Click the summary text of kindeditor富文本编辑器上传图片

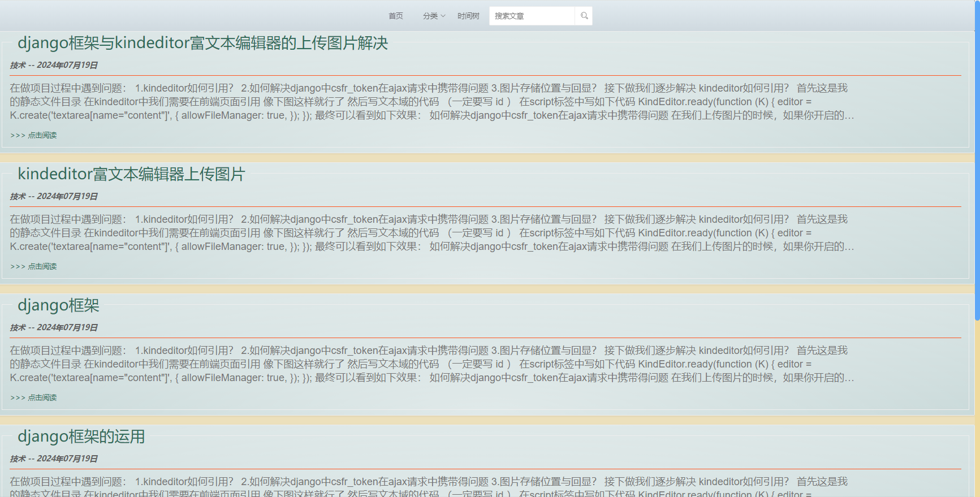tap(432, 233)
